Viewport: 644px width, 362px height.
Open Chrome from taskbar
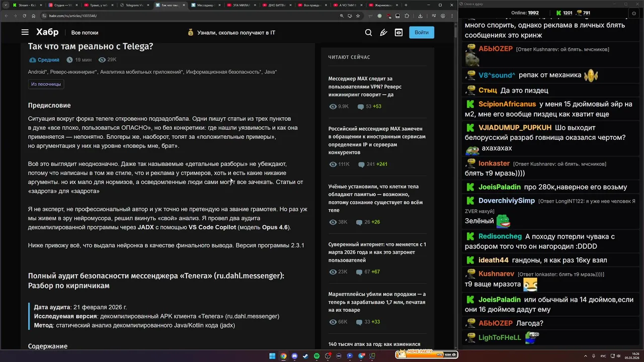pos(283,356)
